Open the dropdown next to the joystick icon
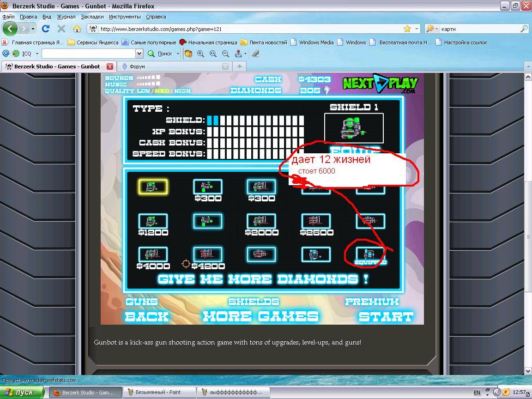 [245, 54]
